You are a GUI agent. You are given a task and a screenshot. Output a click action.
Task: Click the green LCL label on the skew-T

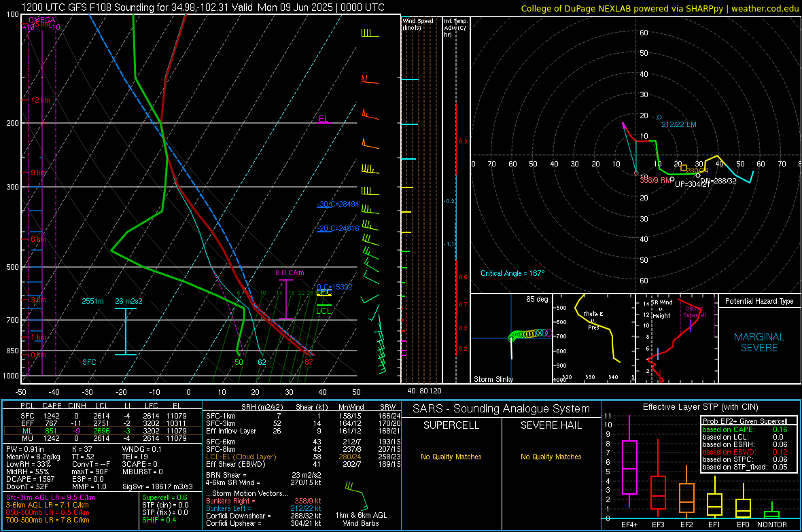[324, 311]
